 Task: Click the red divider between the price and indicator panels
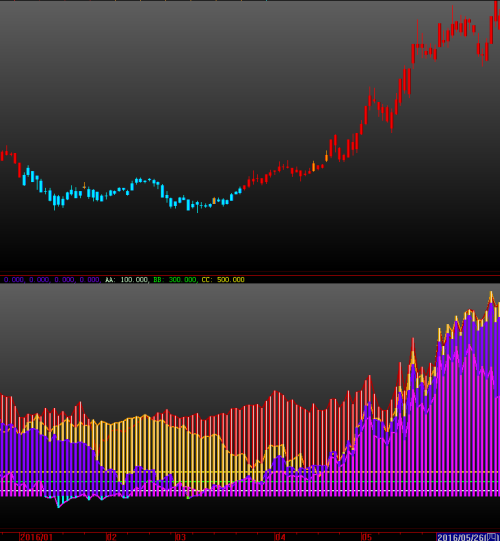pos(250,274)
